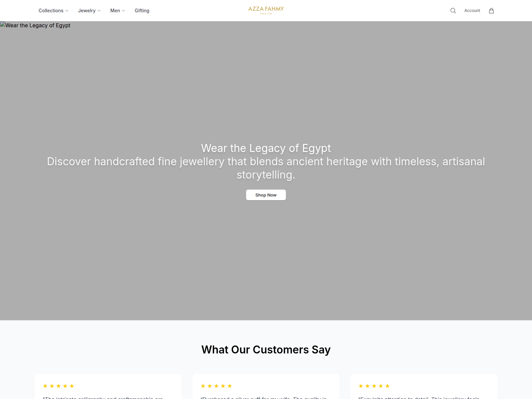This screenshot has height=399, width=532.
Task: Click the Azza Fahmy logo
Action: click(266, 10)
